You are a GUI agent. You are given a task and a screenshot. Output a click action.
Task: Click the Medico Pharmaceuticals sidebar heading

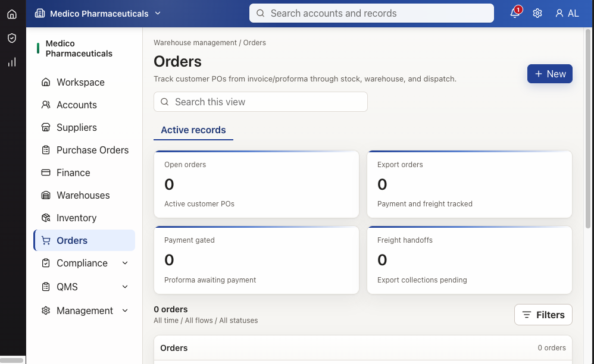coord(79,48)
